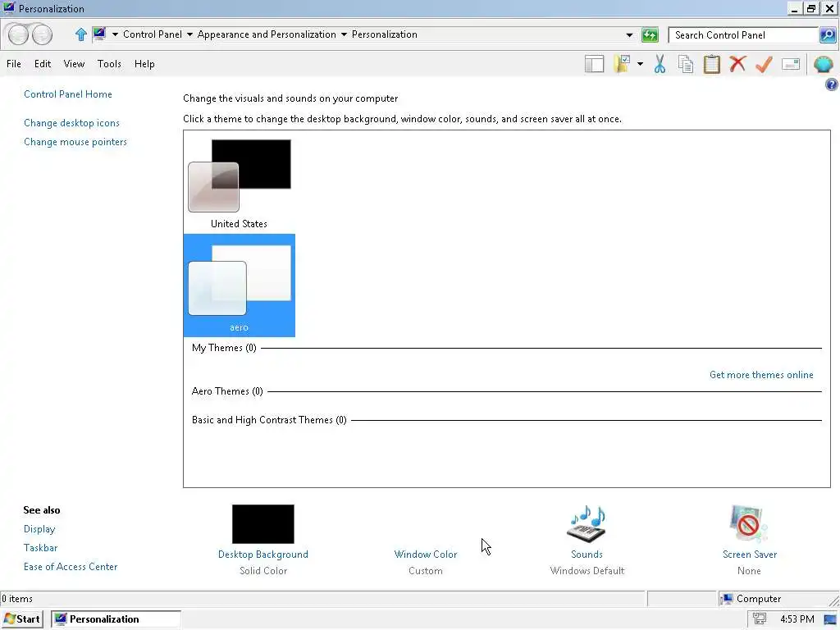Click the show desktop tray icon
The width and height of the screenshot is (840, 630).
[x=830, y=619]
